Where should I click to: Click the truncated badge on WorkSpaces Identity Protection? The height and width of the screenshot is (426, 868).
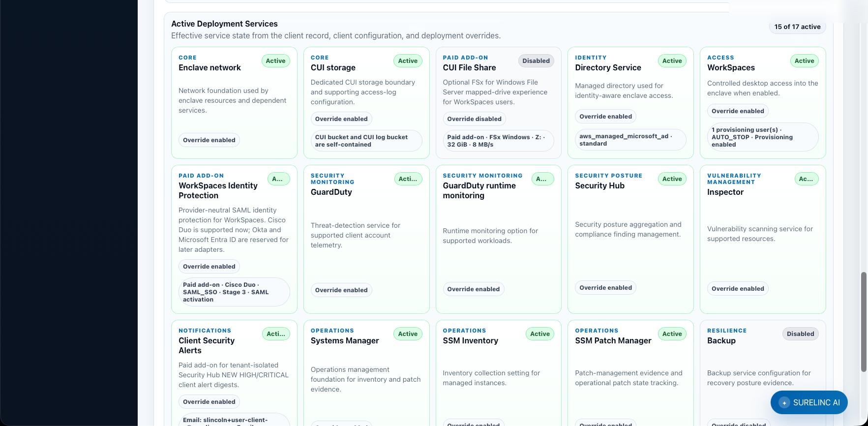278,179
